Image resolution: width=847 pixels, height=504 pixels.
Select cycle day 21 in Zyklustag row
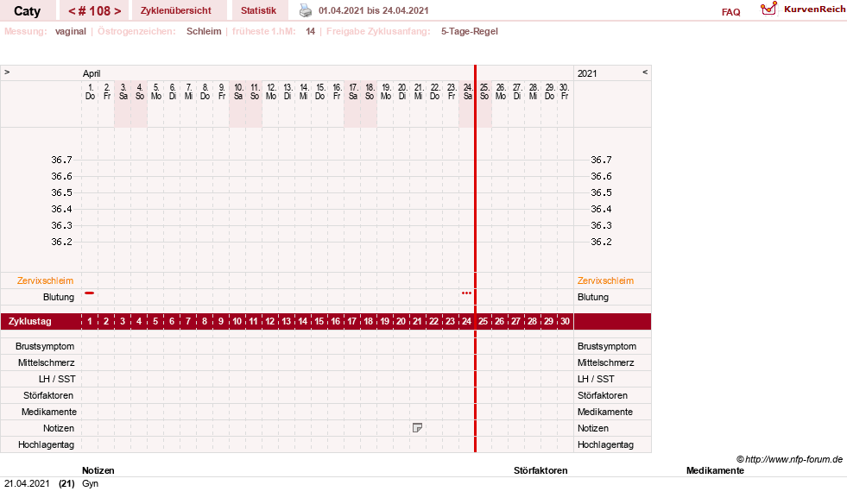[417, 321]
